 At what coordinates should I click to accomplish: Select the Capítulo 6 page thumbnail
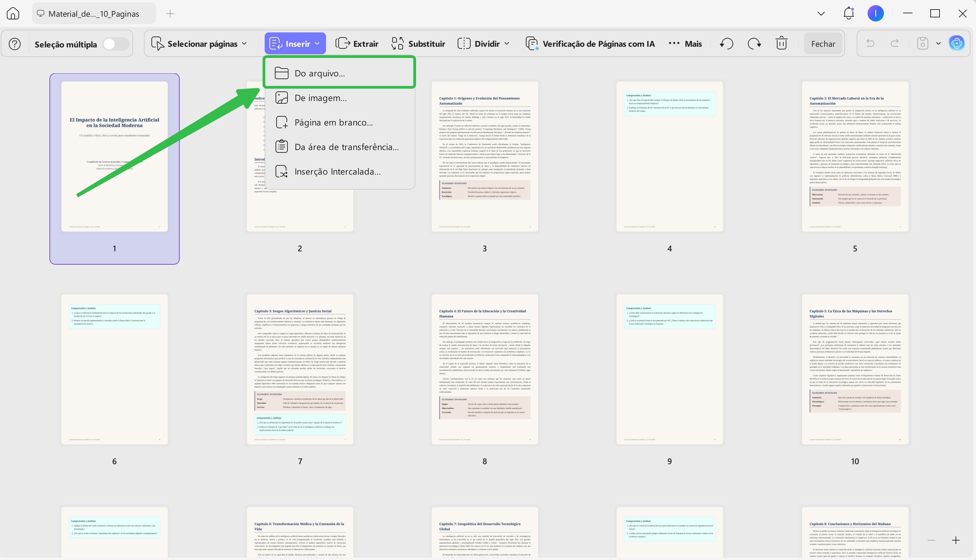pos(299,532)
